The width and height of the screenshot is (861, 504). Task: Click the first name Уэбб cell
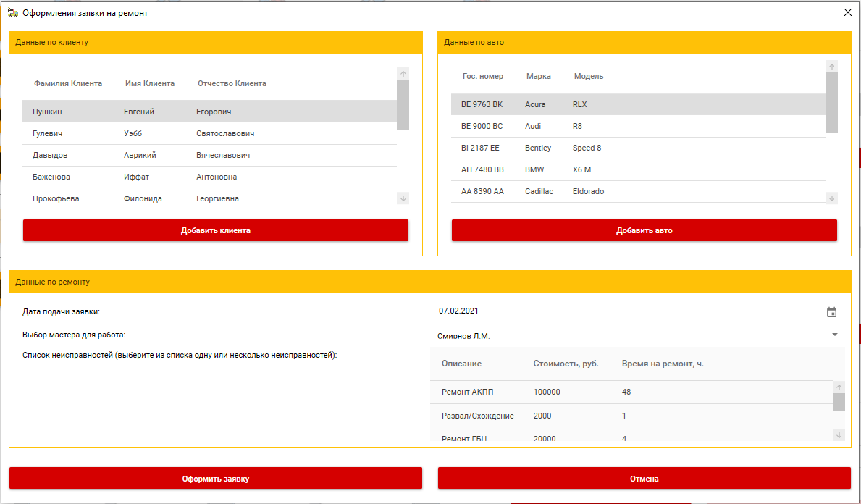coord(133,133)
